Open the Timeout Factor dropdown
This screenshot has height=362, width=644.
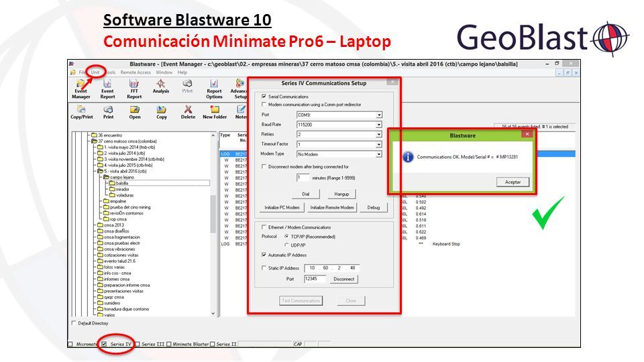click(x=379, y=145)
